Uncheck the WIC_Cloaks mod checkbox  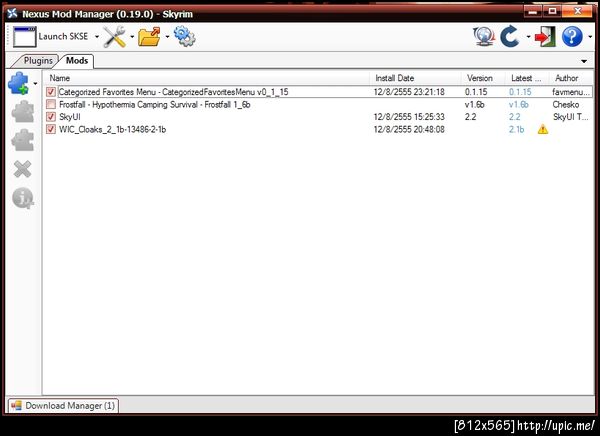51,129
